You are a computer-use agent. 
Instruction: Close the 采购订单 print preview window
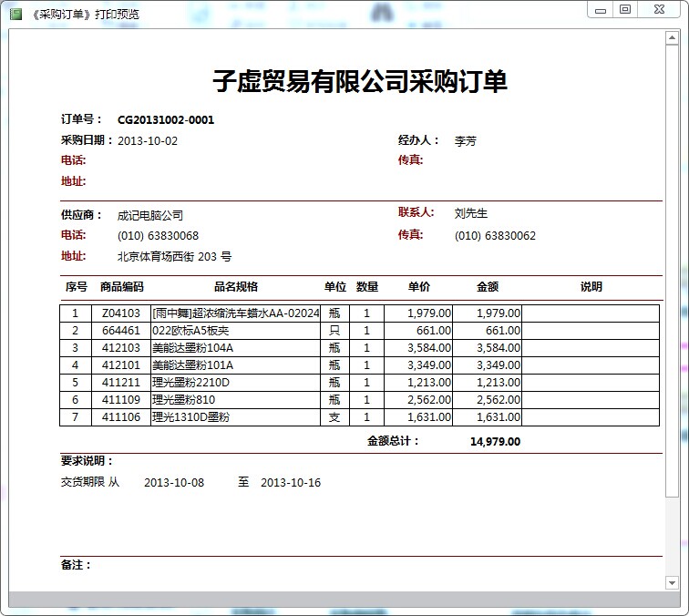[661, 10]
